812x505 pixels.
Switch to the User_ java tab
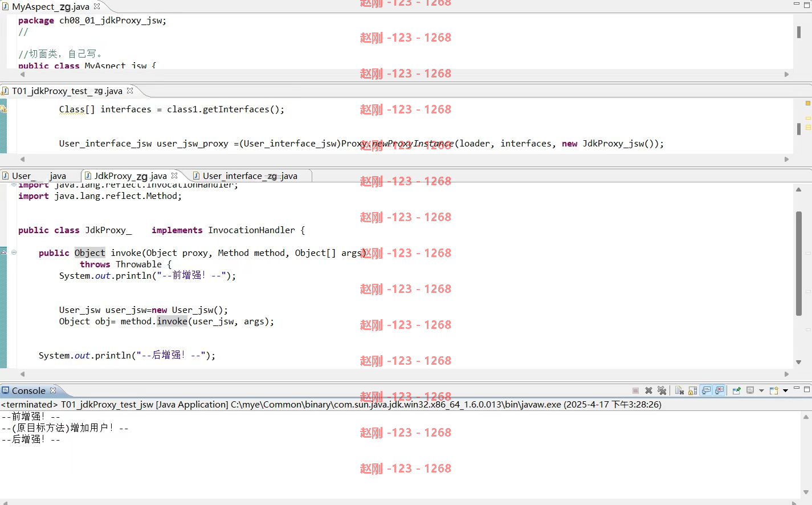(39, 176)
